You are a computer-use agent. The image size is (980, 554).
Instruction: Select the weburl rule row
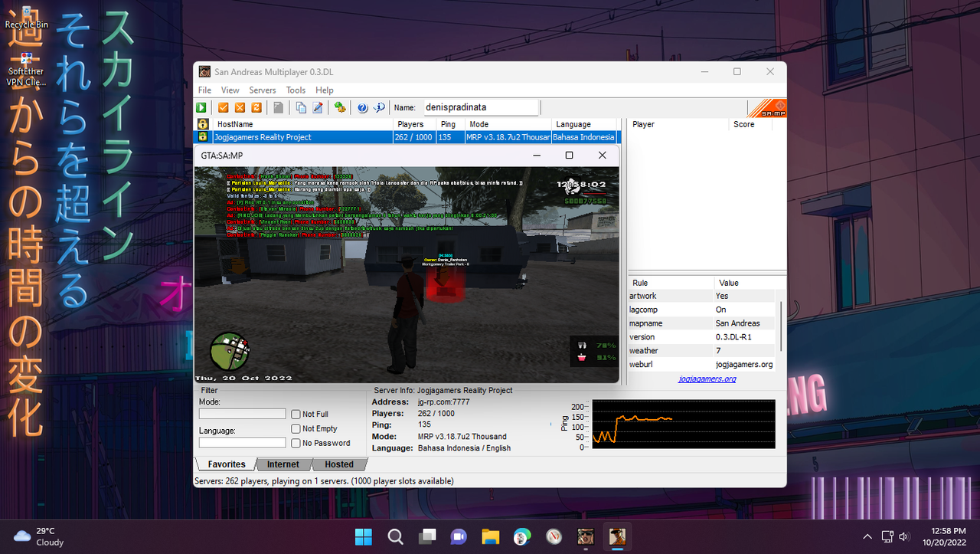[701, 365]
